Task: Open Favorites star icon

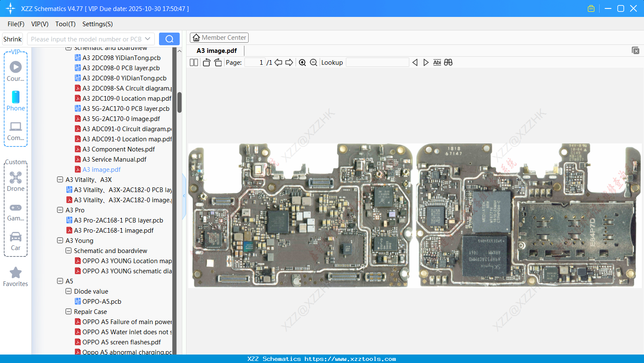Action: pos(16,272)
